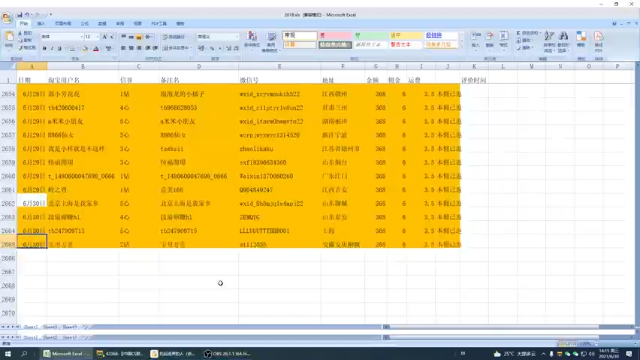
Task: Open OBS from Windows taskbar
Action: [x=227, y=353]
